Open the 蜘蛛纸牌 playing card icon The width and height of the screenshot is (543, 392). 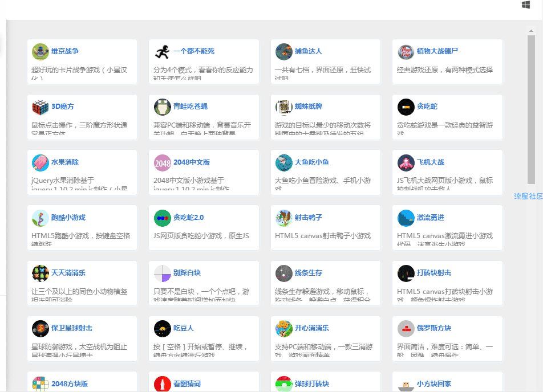284,107
